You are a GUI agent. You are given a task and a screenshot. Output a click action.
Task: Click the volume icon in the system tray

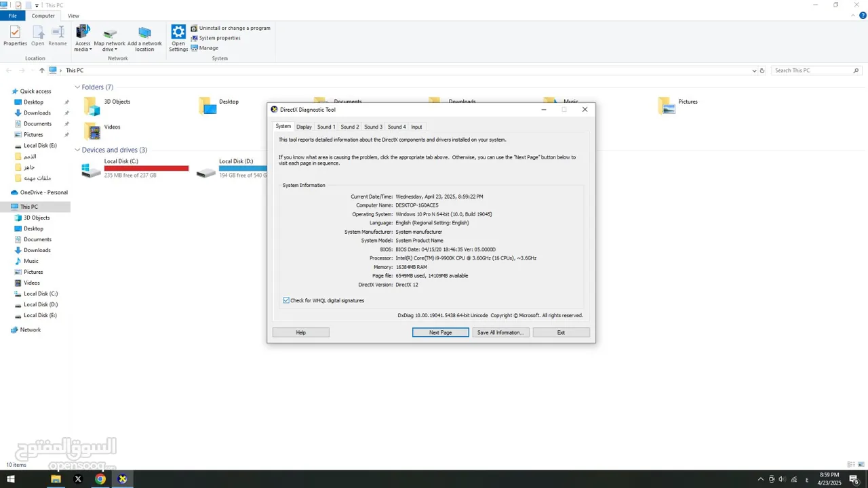click(782, 479)
